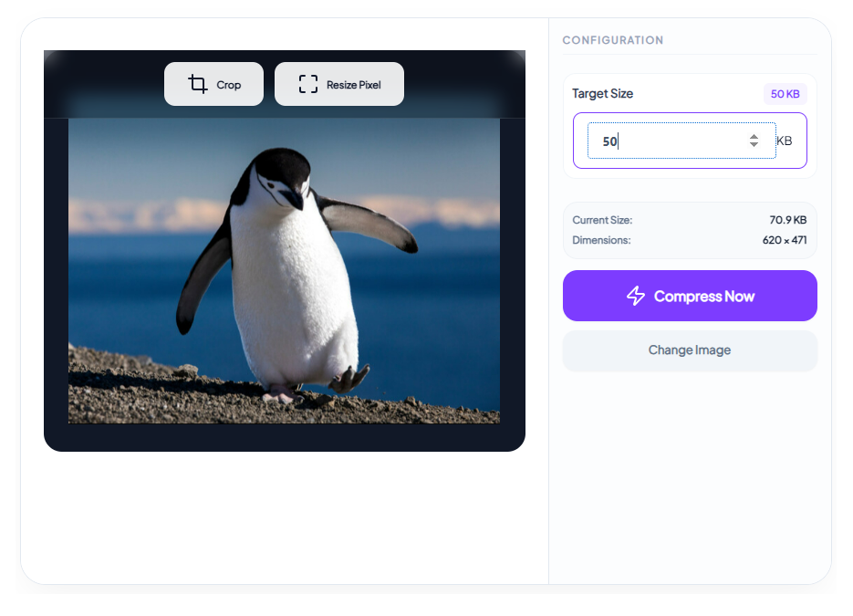853x616 pixels.
Task: Decrease target size with the down arrow
Action: (754, 145)
